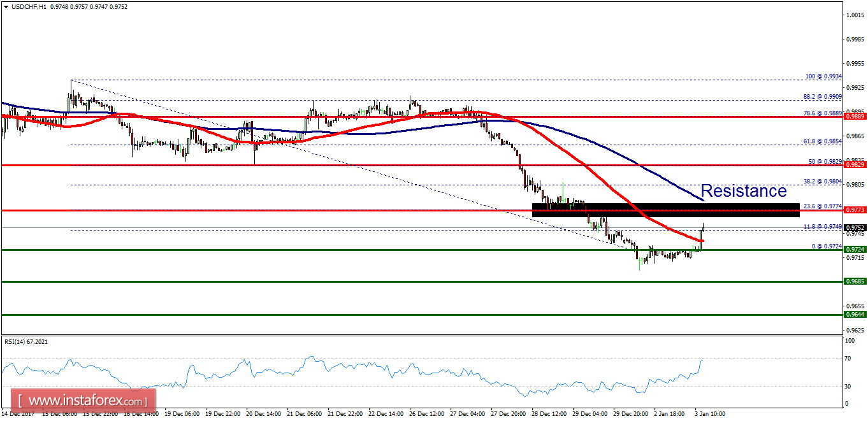This screenshot has height=421, width=868.
Task: Click the RSI scale value 30
Action: pos(848,386)
